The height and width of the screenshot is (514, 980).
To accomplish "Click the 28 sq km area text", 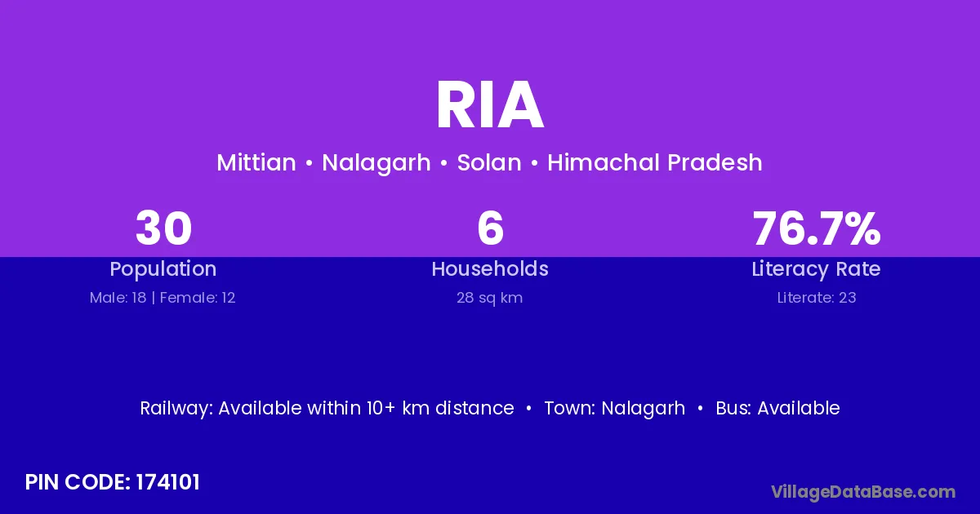I will [490, 298].
